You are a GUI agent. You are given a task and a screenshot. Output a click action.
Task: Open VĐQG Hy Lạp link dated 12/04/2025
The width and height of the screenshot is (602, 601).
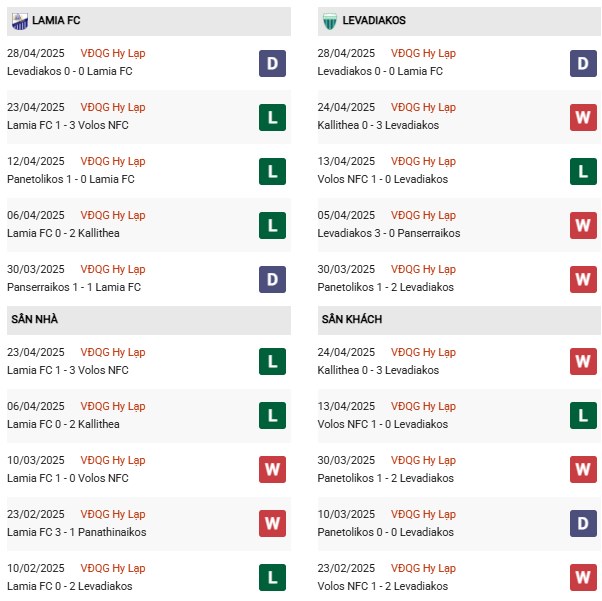112,161
